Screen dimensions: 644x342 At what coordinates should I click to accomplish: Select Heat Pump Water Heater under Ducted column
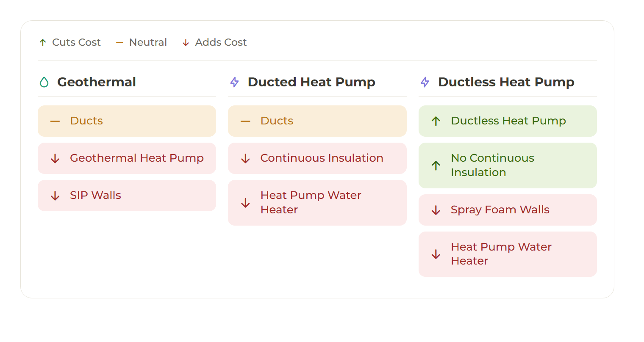[x=317, y=203]
